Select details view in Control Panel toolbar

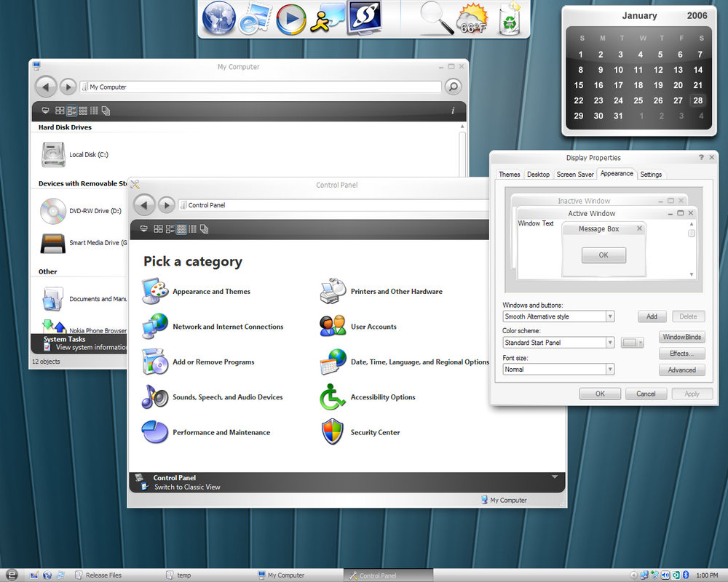pyautogui.click(x=192, y=229)
